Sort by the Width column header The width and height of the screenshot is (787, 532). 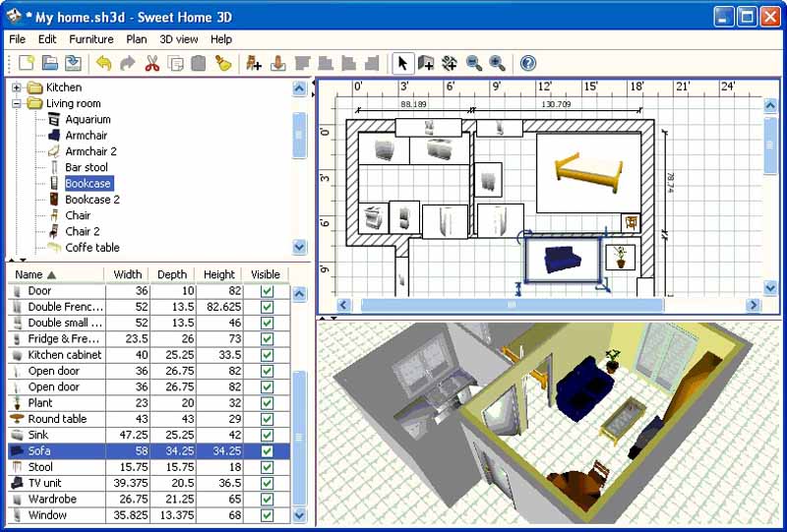tap(128, 274)
